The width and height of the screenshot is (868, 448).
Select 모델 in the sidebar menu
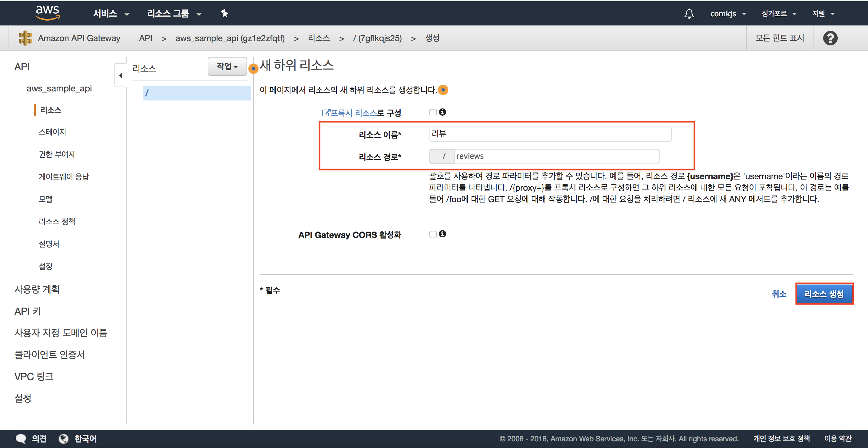tap(45, 199)
